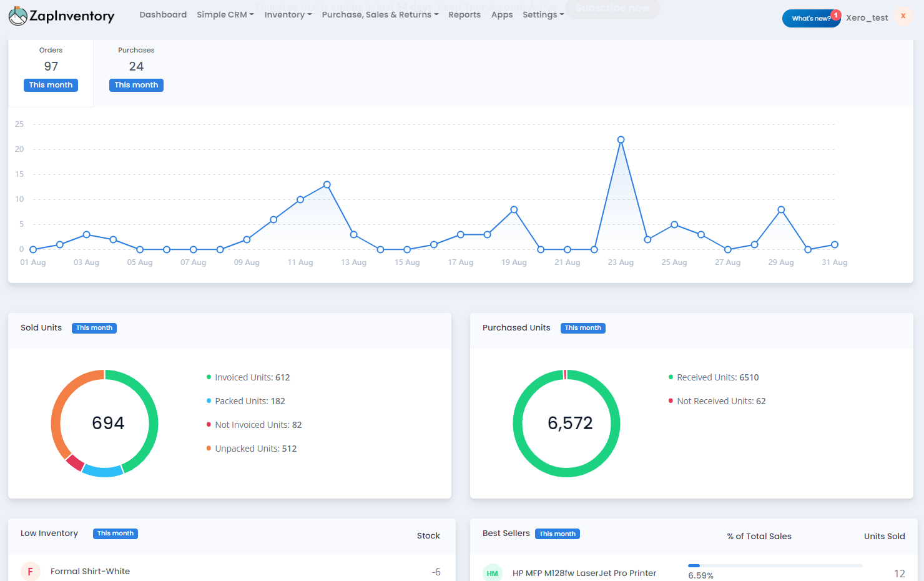Click the % of Total Sales header
The image size is (924, 581).
tap(759, 536)
